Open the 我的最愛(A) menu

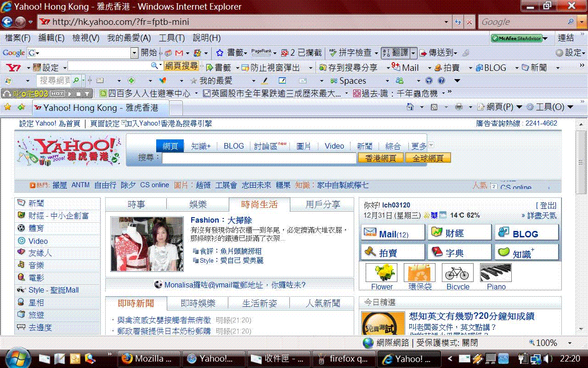point(129,38)
